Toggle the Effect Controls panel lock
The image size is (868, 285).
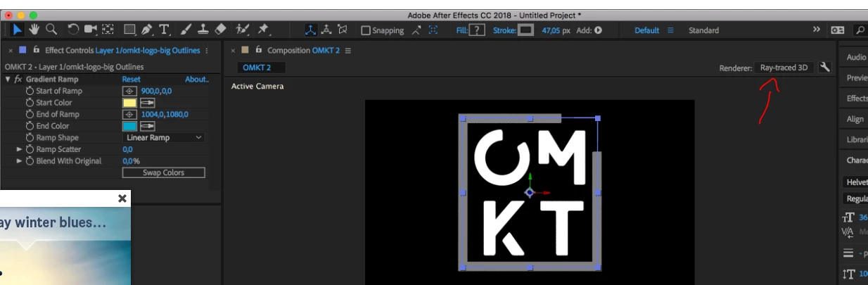click(36, 50)
